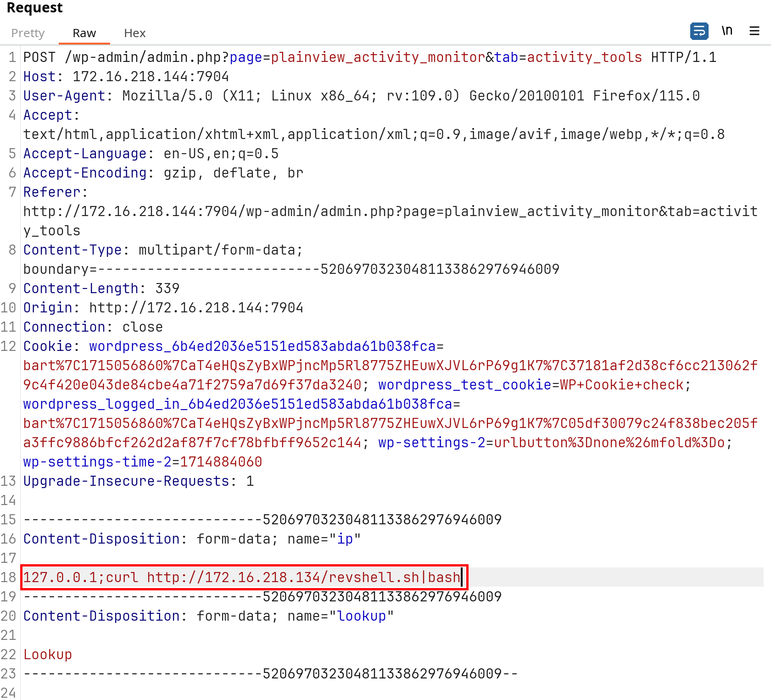The height and width of the screenshot is (700, 771).
Task: Toggle the word wrap icon
Action: tap(699, 31)
